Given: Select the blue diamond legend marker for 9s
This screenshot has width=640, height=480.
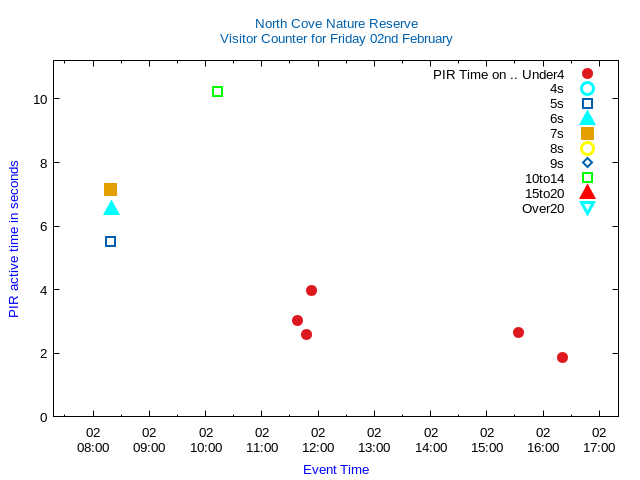Looking at the screenshot, I should click(x=587, y=163).
